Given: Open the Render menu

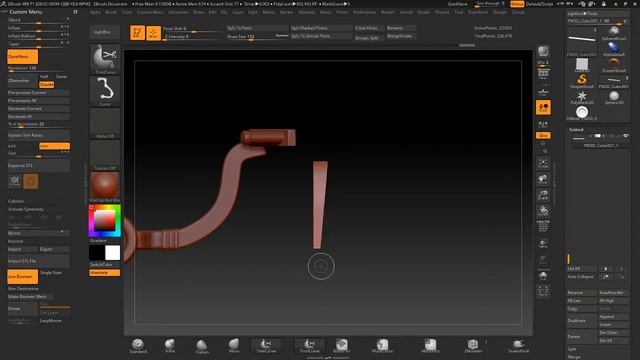Looking at the screenshot, I should click(x=388, y=12).
